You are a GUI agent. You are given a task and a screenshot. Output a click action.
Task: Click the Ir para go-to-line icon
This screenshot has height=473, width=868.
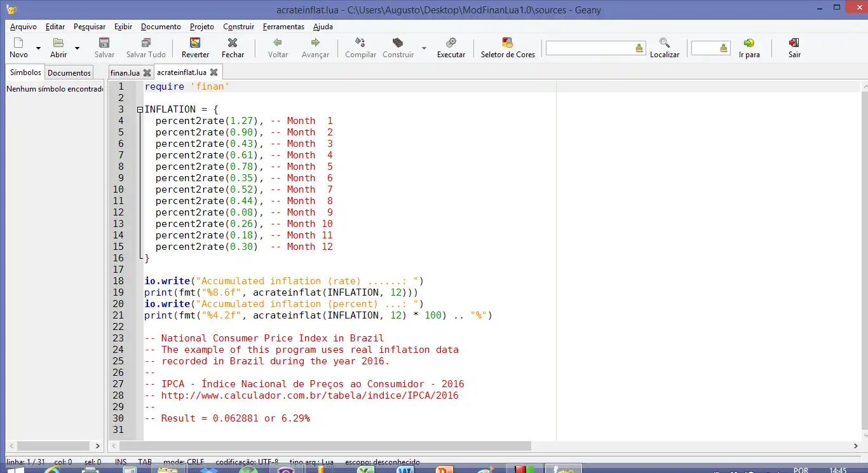[749, 43]
